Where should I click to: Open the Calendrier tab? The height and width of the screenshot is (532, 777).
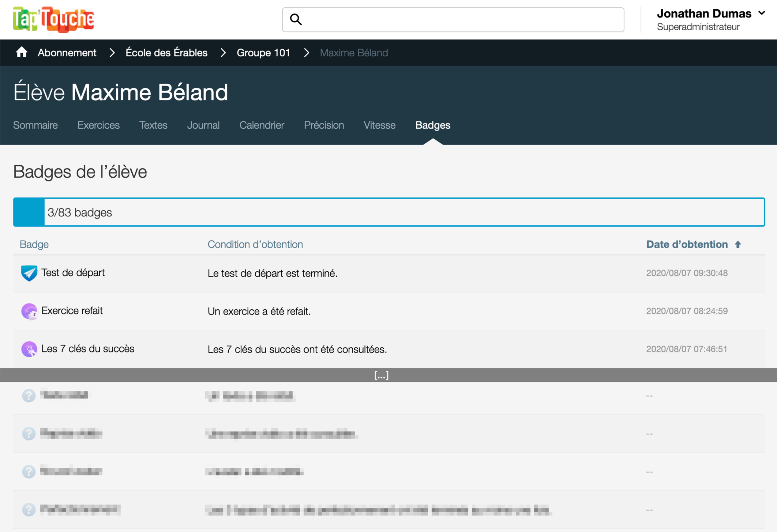coord(262,125)
